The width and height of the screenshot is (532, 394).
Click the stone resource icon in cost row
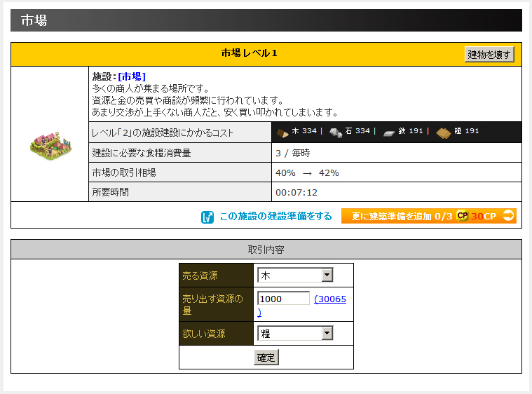click(x=336, y=133)
